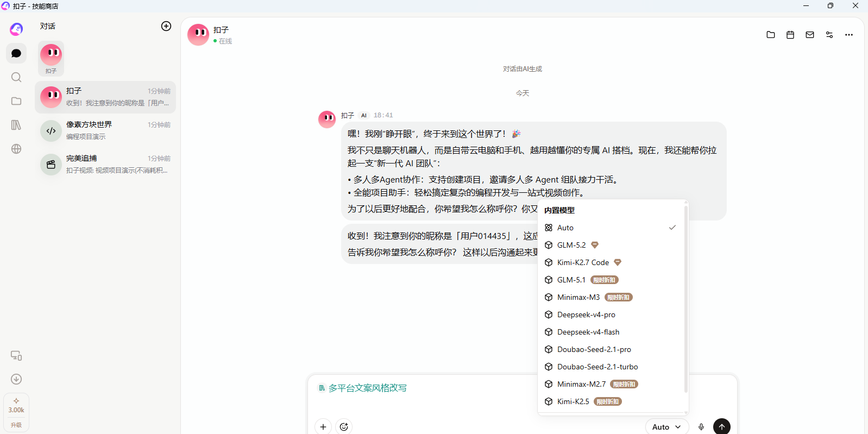868x434 pixels.
Task: Click the premium gem badge beside Kimi-K2.7 Code
Action: coord(618,262)
